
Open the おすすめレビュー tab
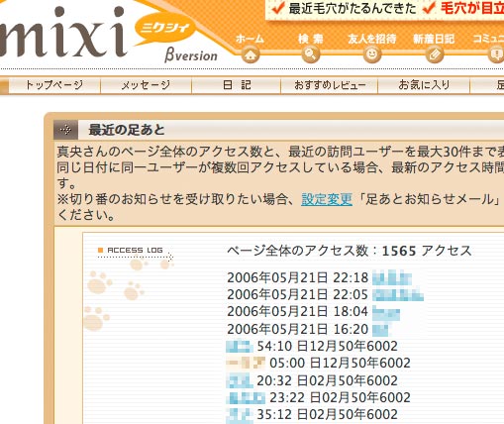(330, 85)
